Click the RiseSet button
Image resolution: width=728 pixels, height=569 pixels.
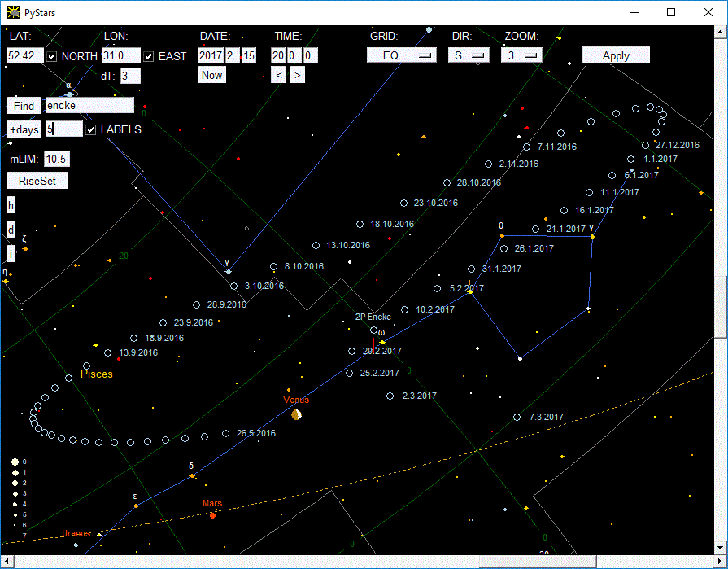click(x=37, y=181)
